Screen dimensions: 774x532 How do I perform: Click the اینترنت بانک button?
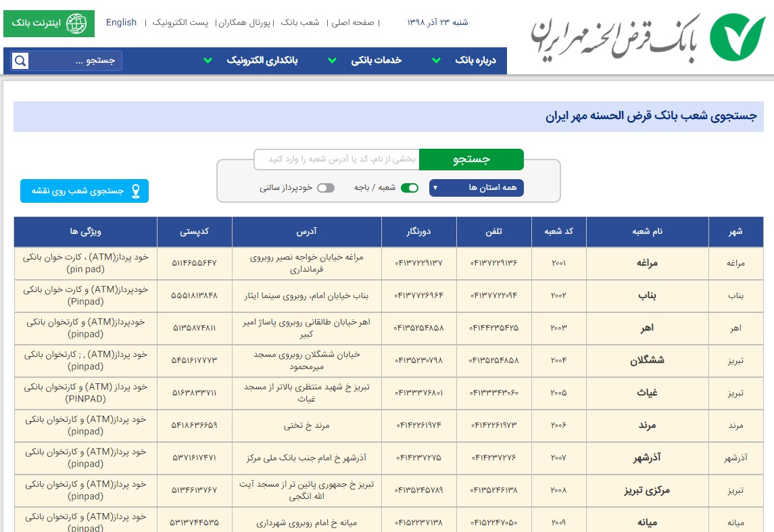(49, 23)
